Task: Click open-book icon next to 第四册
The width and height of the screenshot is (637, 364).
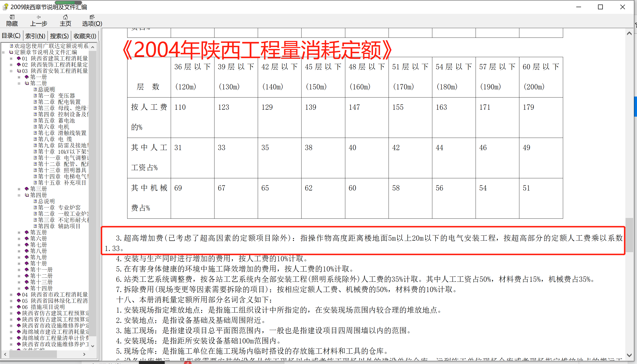Action: tap(27, 195)
